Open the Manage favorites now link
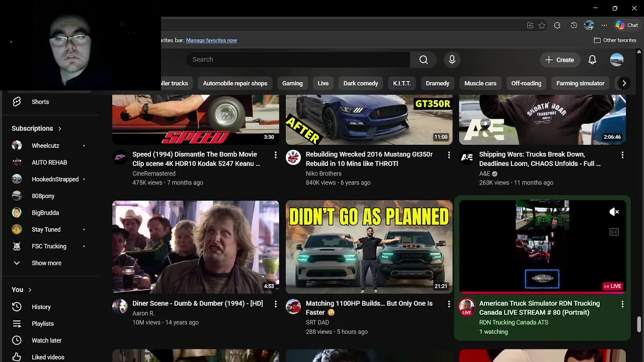Screen dimensions: 644x362 pos(211,40)
